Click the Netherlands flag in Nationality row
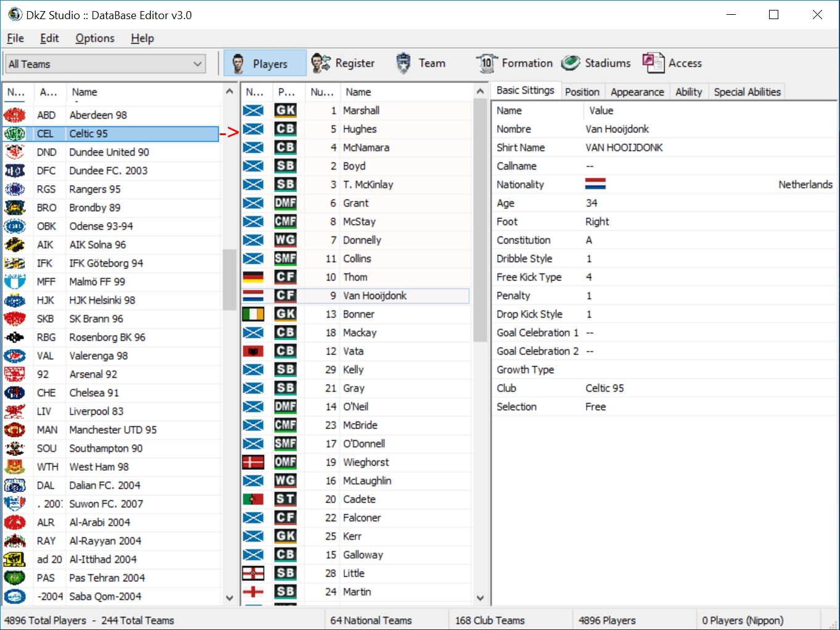This screenshot has width=840, height=630. [595, 184]
